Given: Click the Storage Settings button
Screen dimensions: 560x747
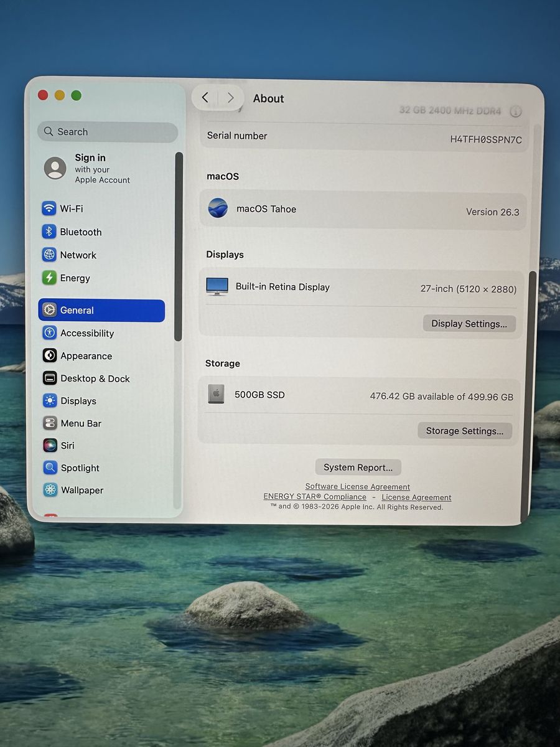Looking at the screenshot, I should click(464, 431).
